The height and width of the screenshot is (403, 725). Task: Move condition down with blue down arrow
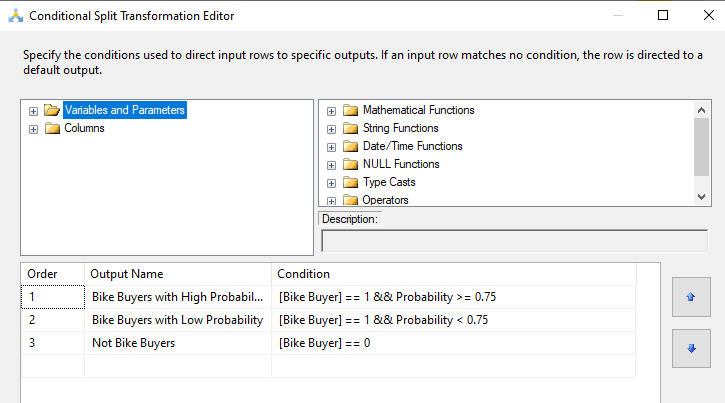[x=691, y=349]
